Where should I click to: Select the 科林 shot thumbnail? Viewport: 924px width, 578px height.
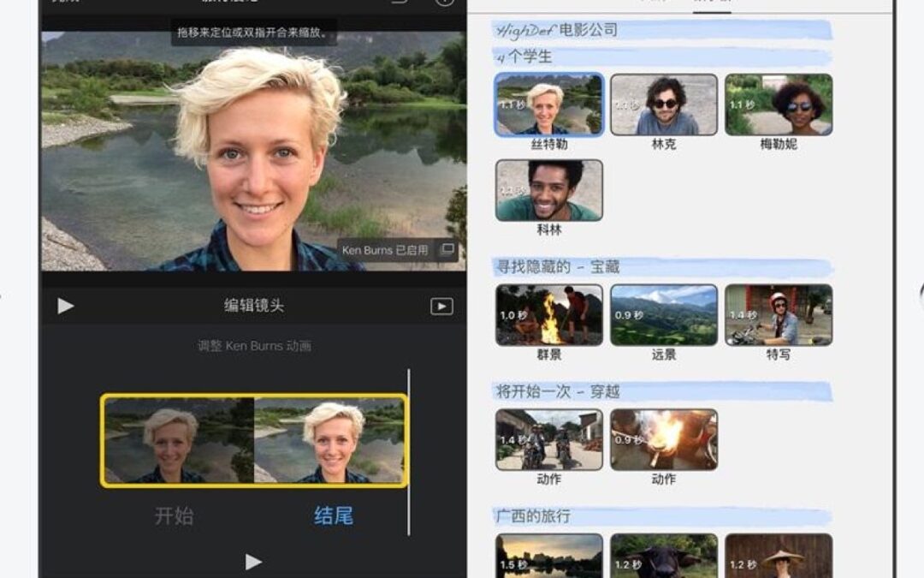point(549,190)
